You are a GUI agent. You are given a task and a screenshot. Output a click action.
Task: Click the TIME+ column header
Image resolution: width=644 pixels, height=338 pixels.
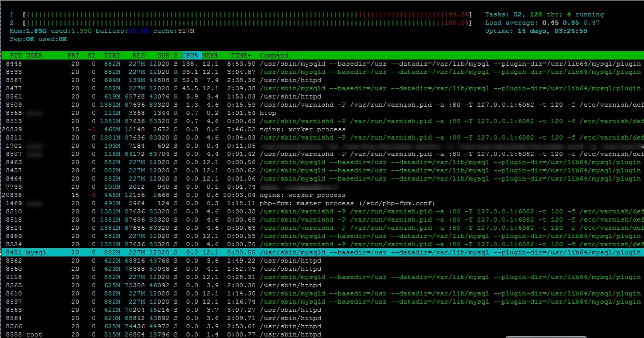pyautogui.click(x=241, y=55)
